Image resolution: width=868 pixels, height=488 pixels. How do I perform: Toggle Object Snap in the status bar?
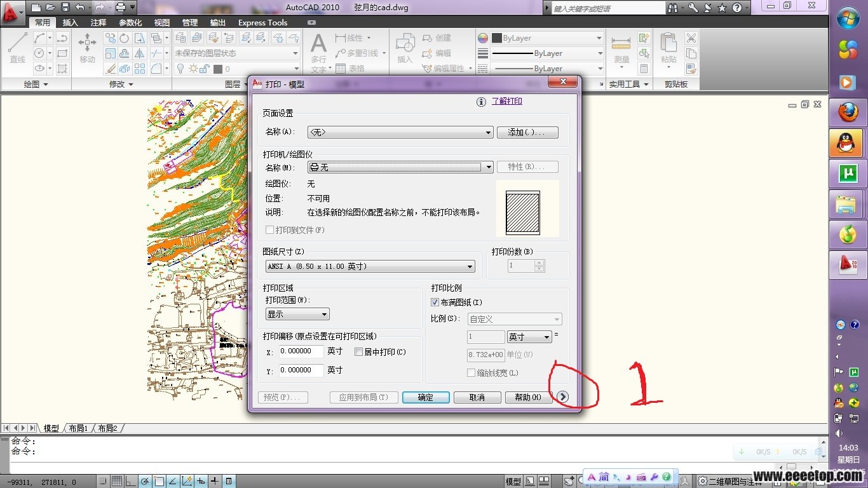pos(159,481)
